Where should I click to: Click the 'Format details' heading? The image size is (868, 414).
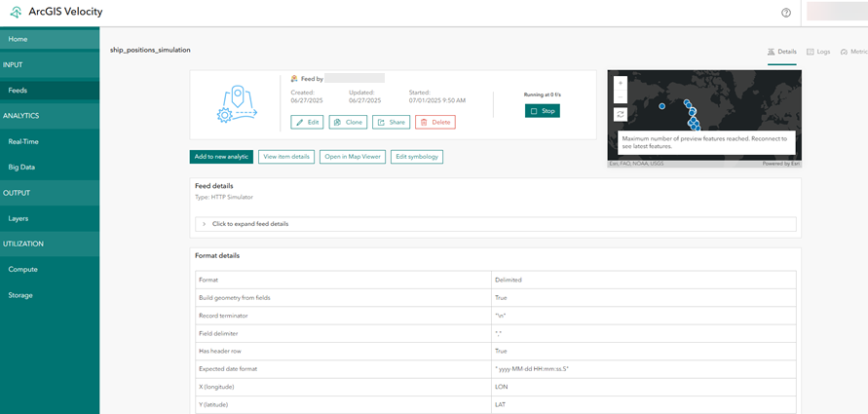tap(217, 255)
